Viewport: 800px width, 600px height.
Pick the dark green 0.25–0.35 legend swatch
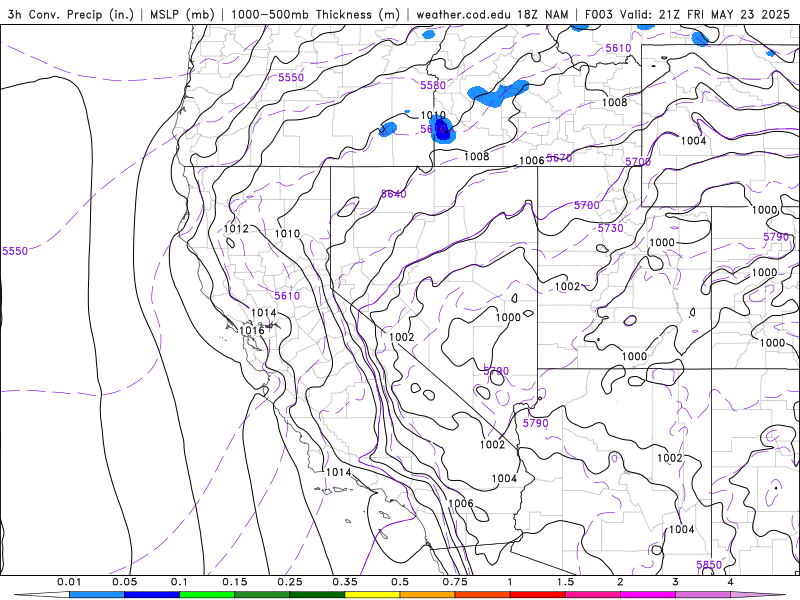point(317,595)
